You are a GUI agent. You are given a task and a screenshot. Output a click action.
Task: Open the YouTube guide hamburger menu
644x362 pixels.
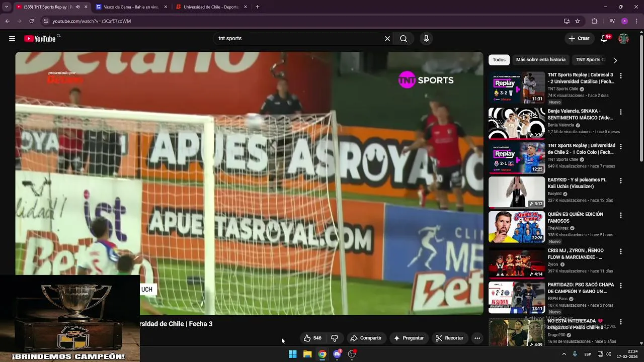tap(12, 39)
